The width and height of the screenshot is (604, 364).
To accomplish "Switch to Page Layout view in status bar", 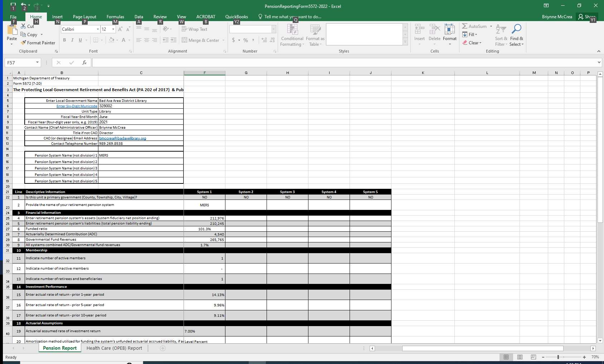I will pos(520,357).
